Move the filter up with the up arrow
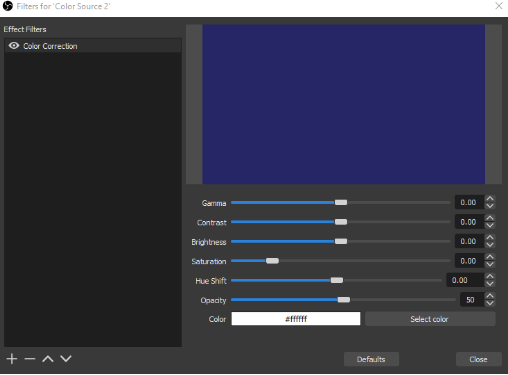 click(48, 359)
